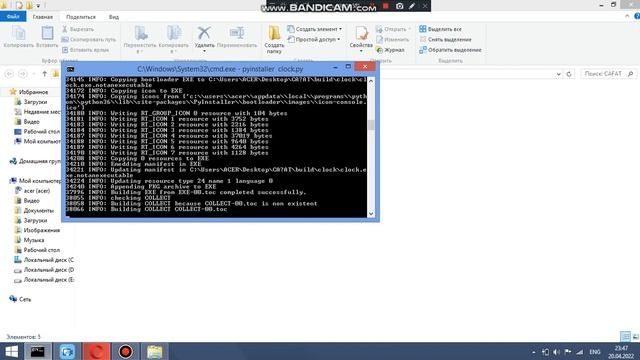Click the refresh button near address bar
This screenshot has height=360, width=640.
pyautogui.click(x=569, y=74)
